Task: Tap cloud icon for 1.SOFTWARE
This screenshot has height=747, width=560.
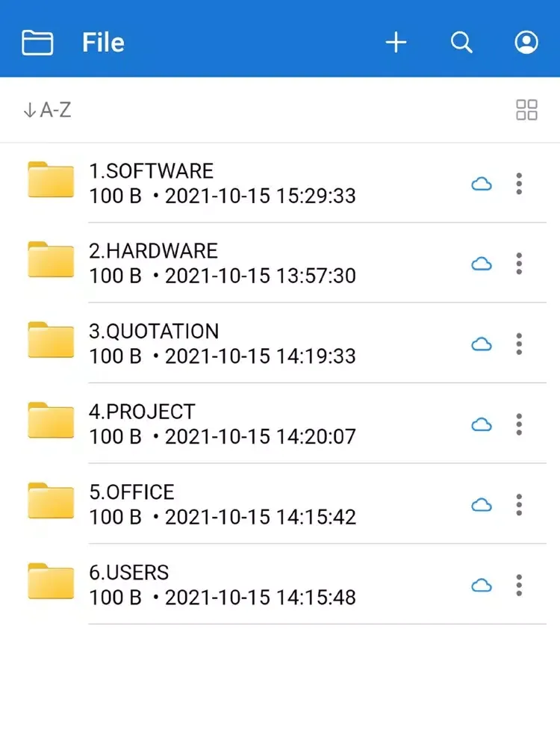Action: [x=482, y=184]
